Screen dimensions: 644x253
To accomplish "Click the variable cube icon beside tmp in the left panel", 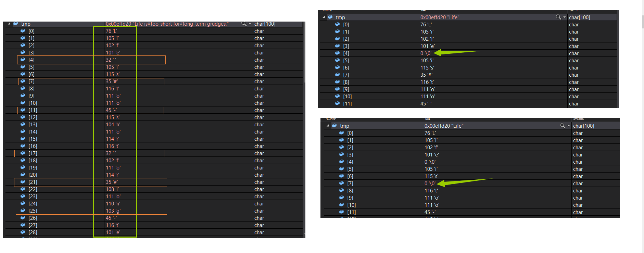I will (x=15, y=24).
